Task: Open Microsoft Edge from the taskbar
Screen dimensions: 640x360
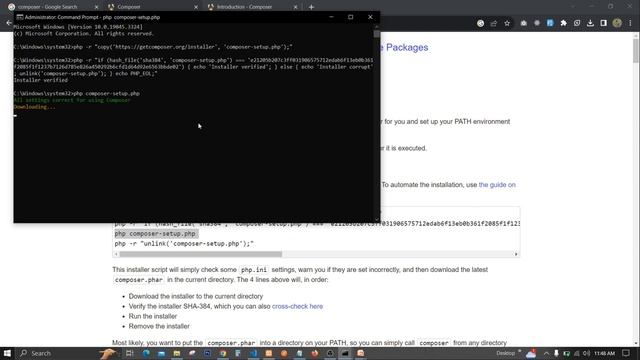Action: pos(146,353)
